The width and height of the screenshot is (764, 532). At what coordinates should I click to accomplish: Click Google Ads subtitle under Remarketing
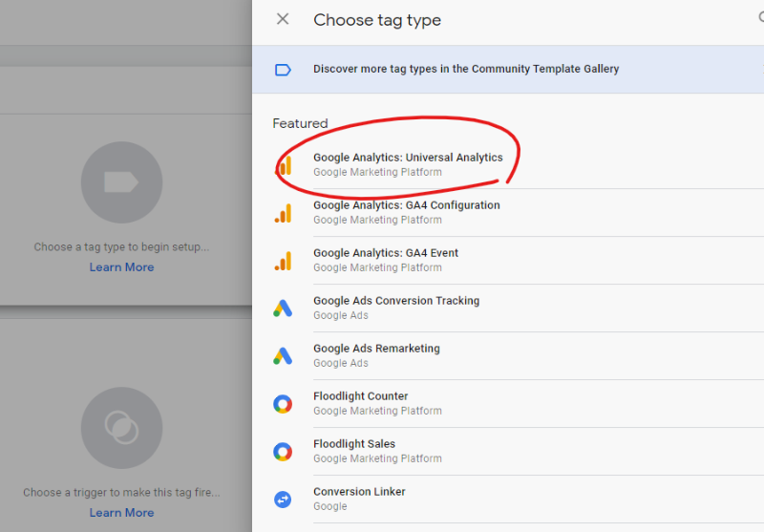pos(341,363)
